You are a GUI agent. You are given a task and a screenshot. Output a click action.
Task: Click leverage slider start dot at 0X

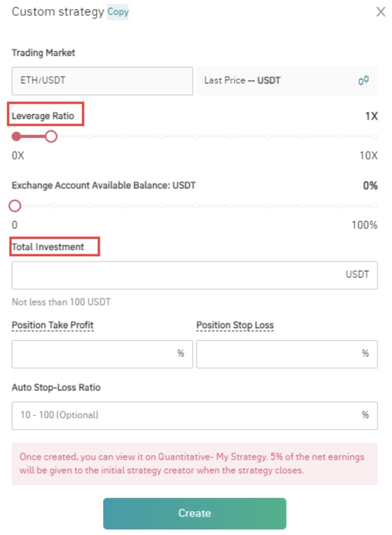click(x=16, y=137)
